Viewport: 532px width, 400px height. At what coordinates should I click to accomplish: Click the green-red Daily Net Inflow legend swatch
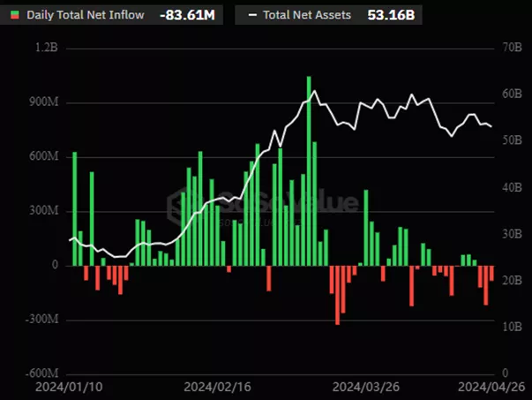click(14, 15)
